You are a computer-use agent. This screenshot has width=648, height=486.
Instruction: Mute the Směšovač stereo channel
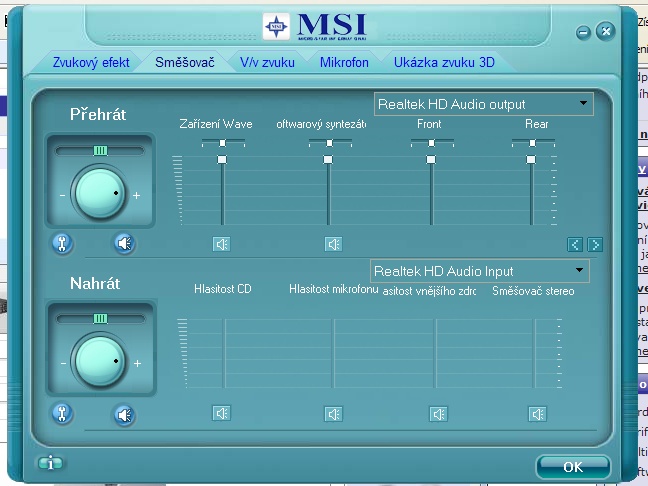538,414
